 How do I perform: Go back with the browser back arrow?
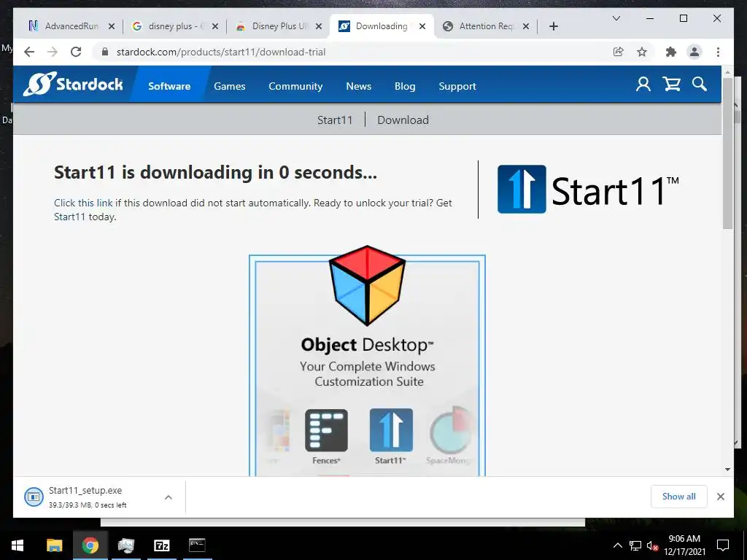click(x=29, y=52)
